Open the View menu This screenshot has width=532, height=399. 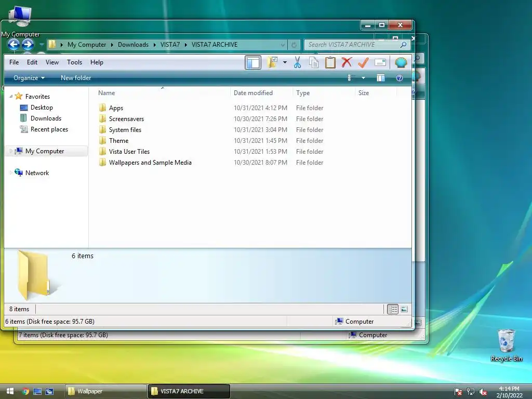[x=52, y=62]
